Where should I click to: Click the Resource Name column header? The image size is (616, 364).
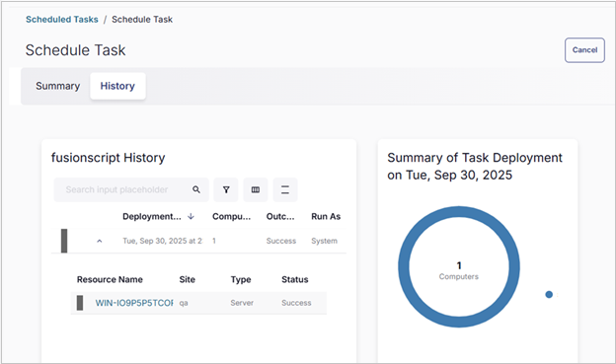110,279
